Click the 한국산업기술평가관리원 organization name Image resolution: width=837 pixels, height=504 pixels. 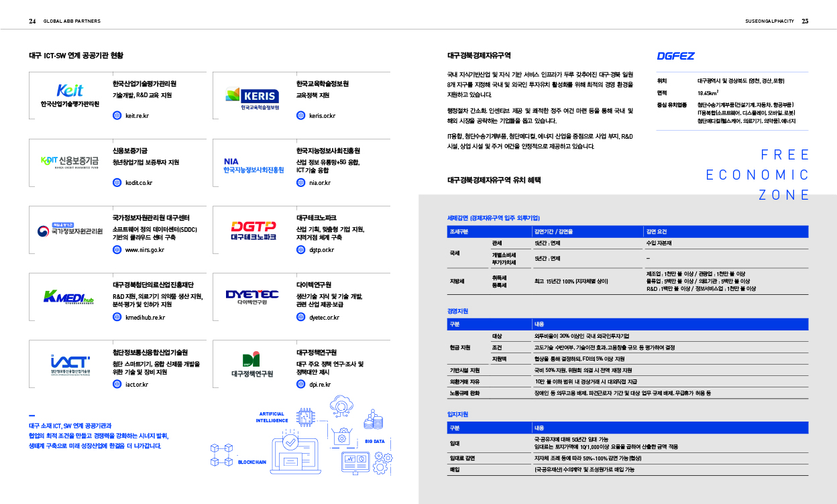pyautogui.click(x=144, y=84)
